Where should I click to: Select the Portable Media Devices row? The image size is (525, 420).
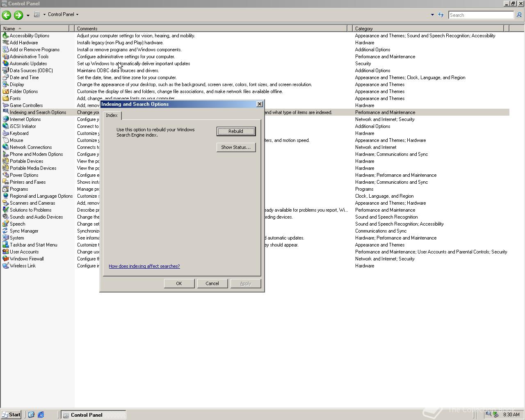tap(255, 168)
